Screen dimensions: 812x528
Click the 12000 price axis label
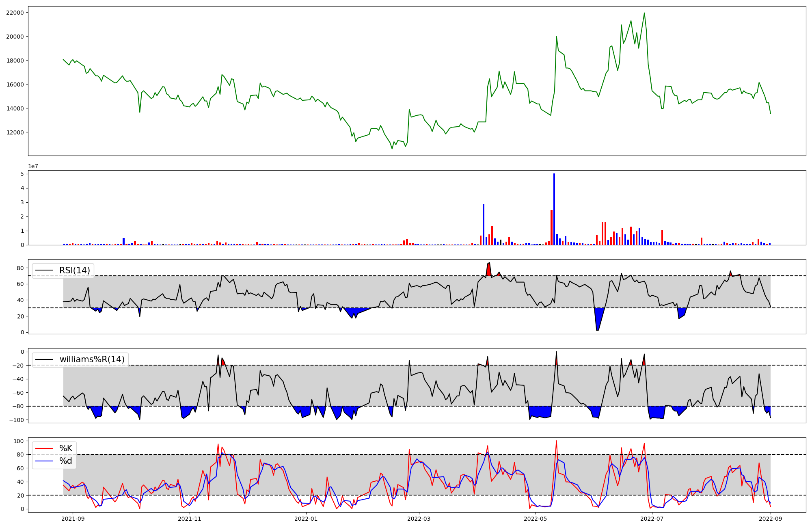(15, 132)
